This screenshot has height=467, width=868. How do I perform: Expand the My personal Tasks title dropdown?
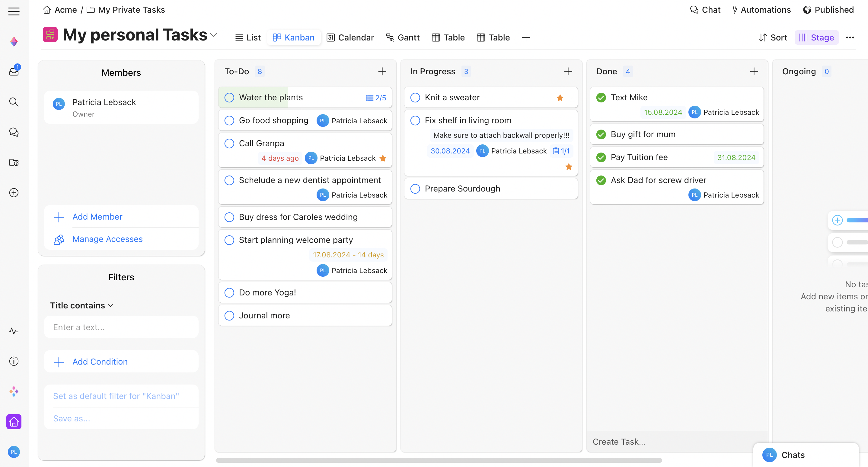click(213, 35)
